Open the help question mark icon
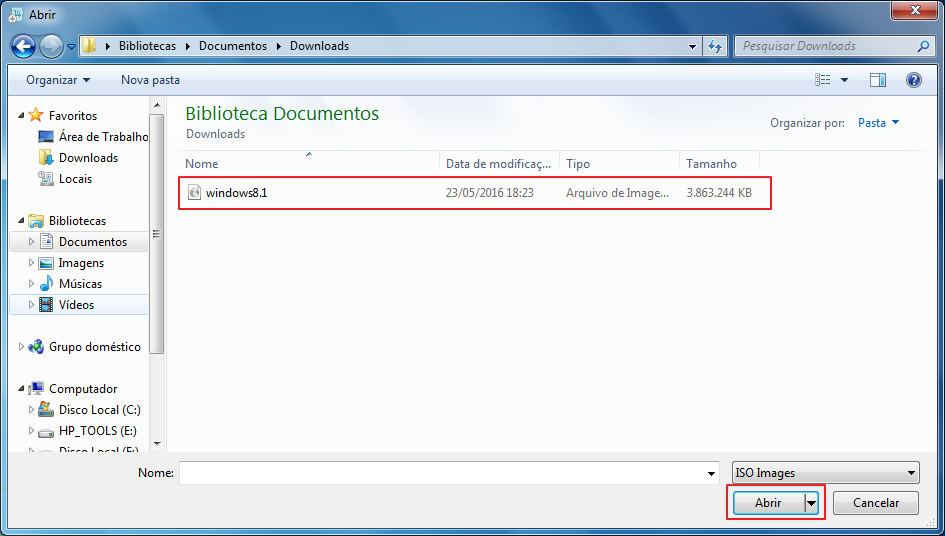The width and height of the screenshot is (945, 536). click(x=913, y=80)
